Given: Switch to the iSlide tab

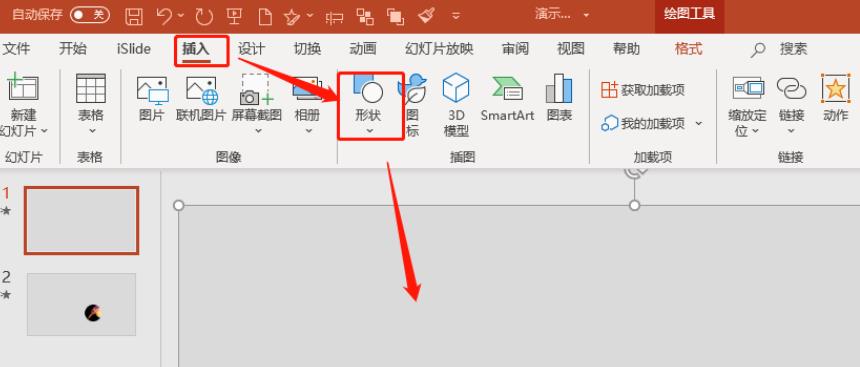Looking at the screenshot, I should point(133,49).
